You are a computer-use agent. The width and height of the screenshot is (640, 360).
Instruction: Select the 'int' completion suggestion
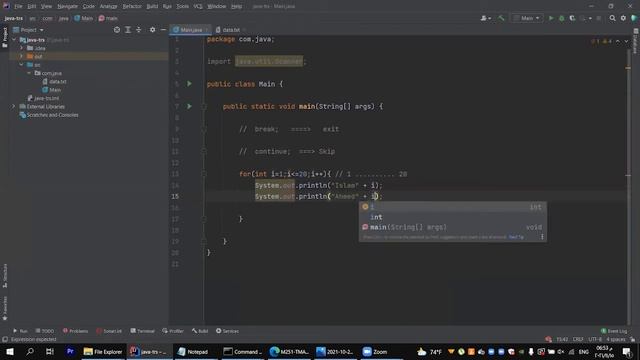453,217
